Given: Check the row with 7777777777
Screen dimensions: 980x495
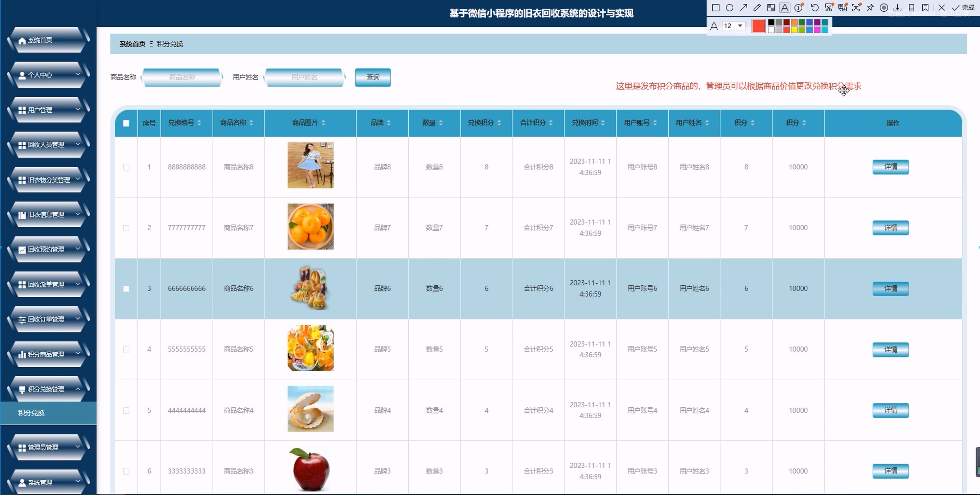Looking at the screenshot, I should point(126,228).
